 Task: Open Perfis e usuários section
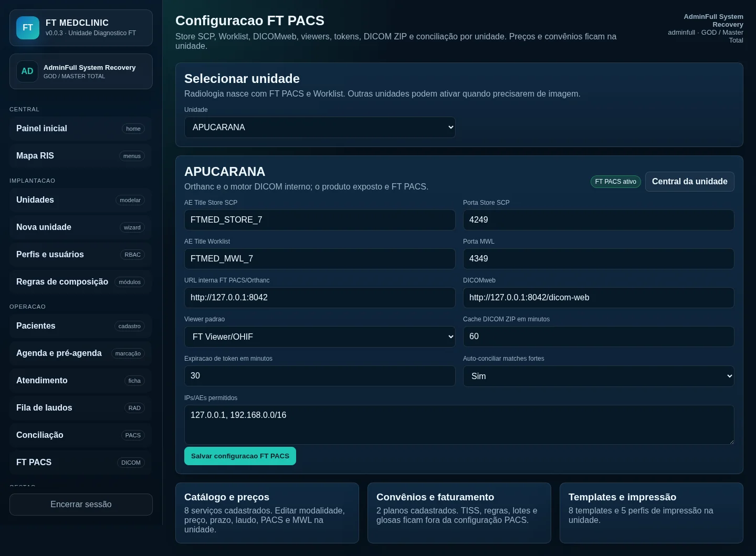point(80,255)
